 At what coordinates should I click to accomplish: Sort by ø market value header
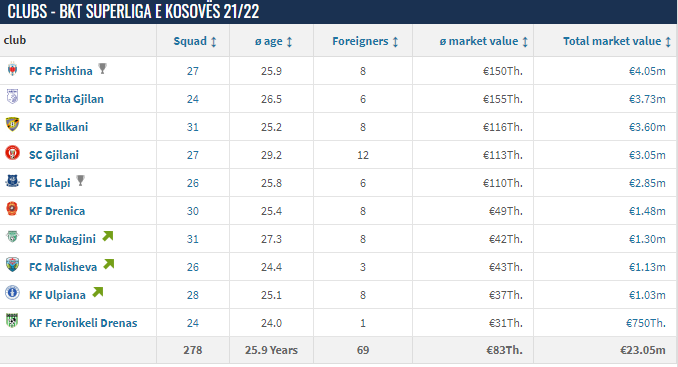tap(484, 41)
